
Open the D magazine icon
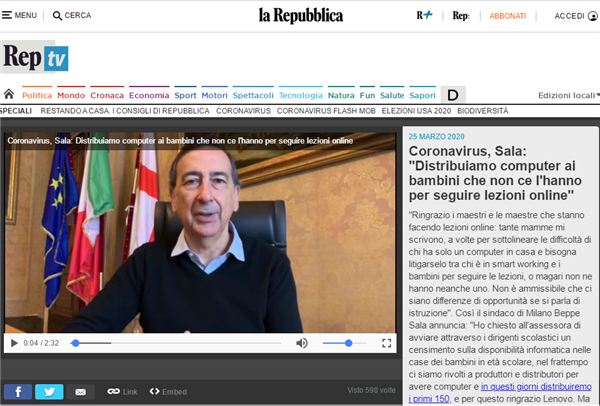[x=452, y=94]
